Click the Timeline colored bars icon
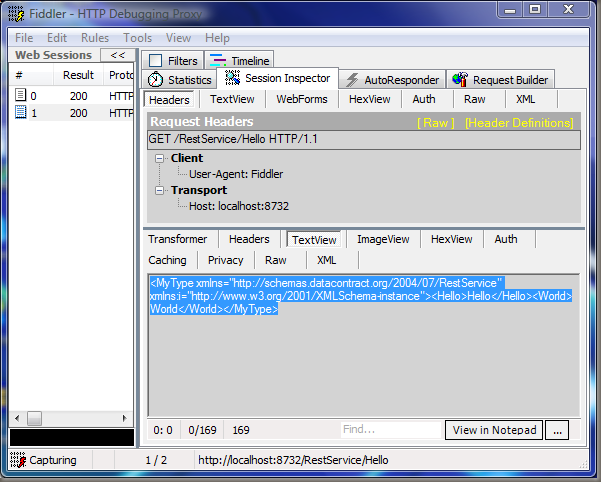This screenshot has width=601, height=482. pyautogui.click(x=218, y=60)
